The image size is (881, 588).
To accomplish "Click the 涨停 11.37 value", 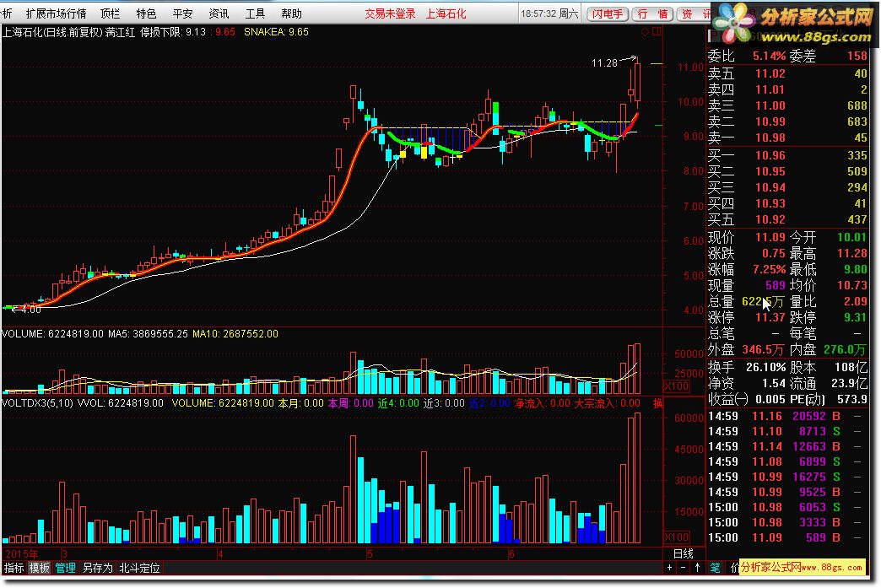I will 770,317.
